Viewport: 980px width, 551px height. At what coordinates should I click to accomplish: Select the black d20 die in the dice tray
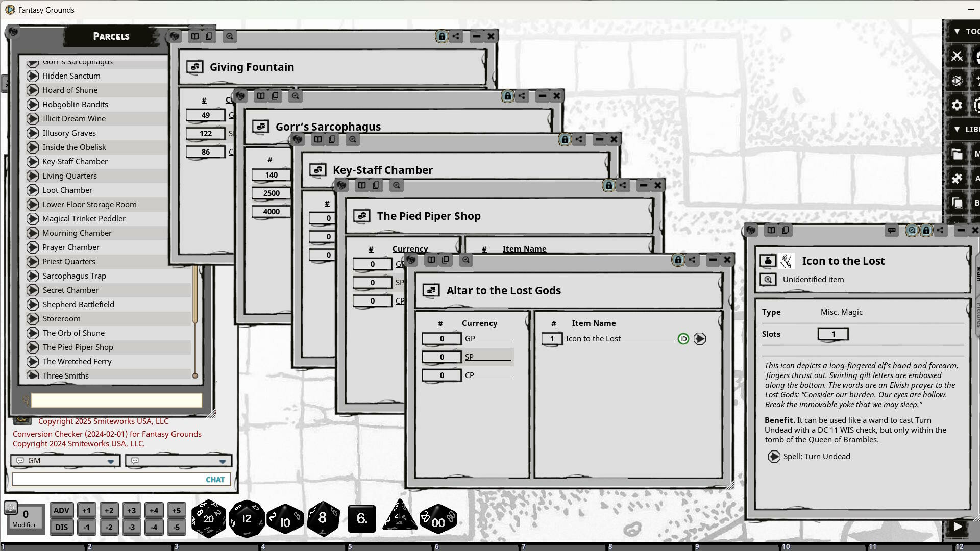tap(209, 518)
